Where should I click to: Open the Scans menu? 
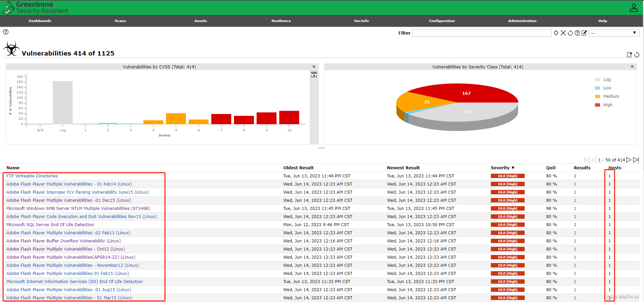120,21
